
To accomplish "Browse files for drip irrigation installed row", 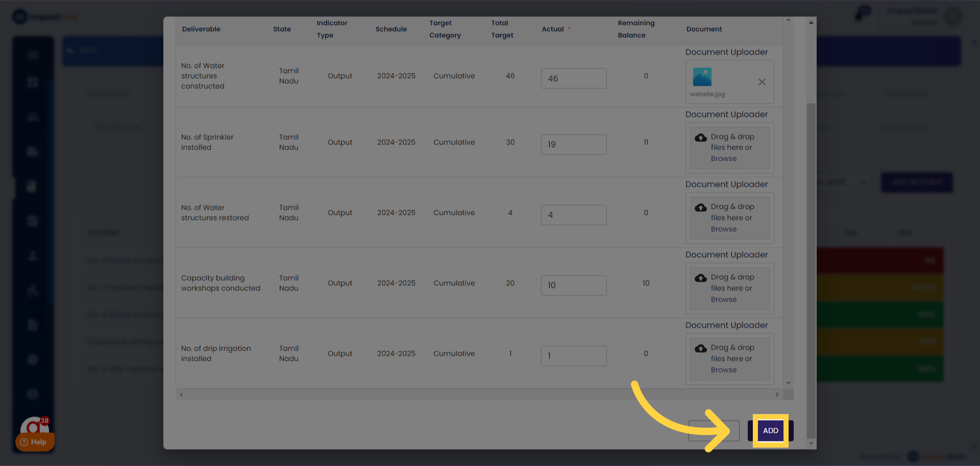I will pos(724,370).
